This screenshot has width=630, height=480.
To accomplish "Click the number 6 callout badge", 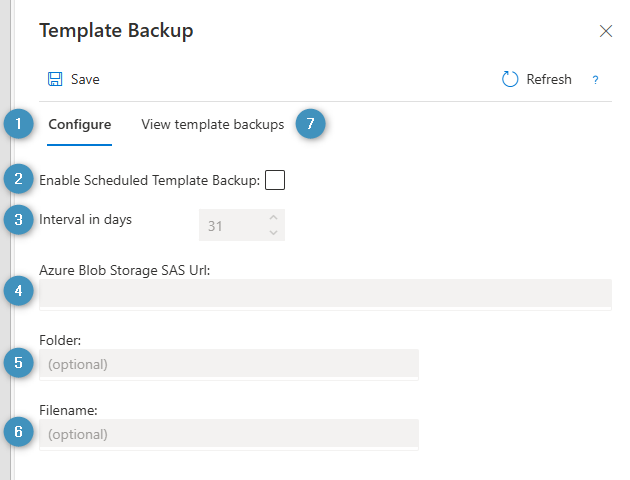I will coord(18,432).
